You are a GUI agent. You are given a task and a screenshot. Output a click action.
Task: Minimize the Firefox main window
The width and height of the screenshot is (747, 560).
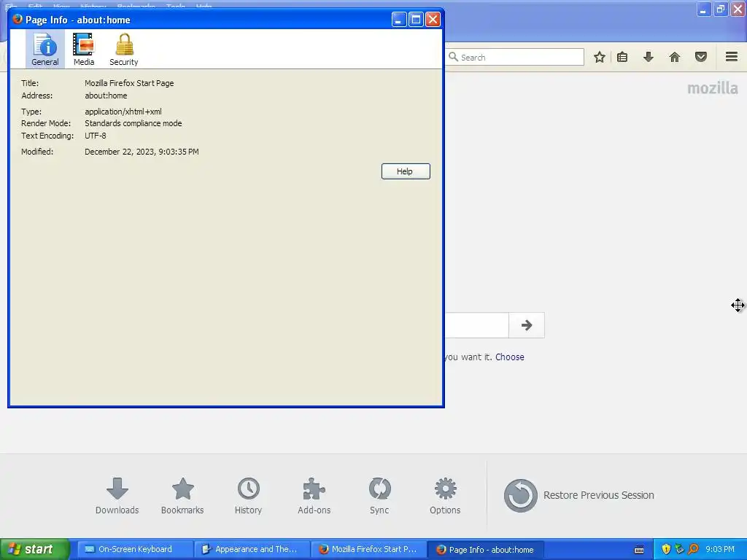704,9
